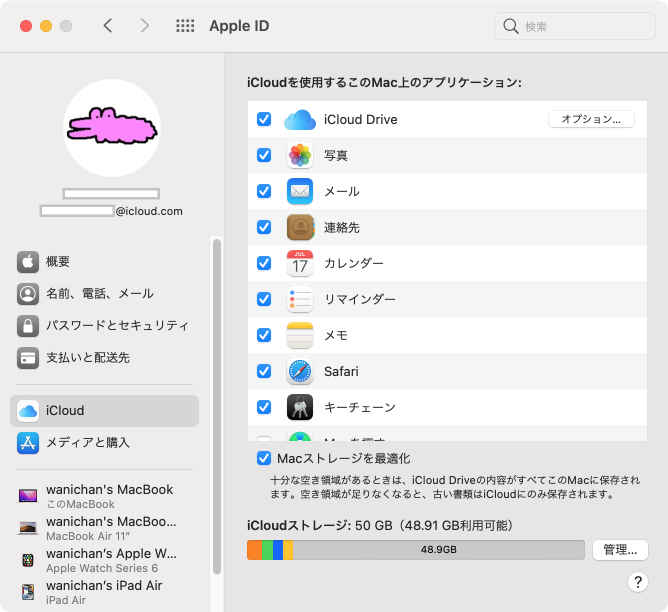This screenshot has height=612, width=668.
Task: Toggle the Safari checkbox
Action: pos(264,371)
